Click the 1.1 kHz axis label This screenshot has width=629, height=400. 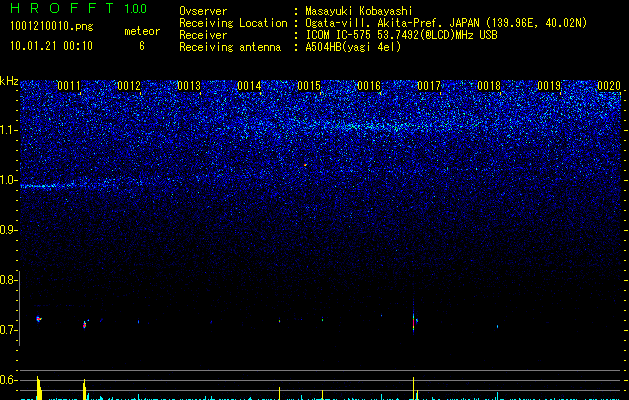(x=7, y=130)
